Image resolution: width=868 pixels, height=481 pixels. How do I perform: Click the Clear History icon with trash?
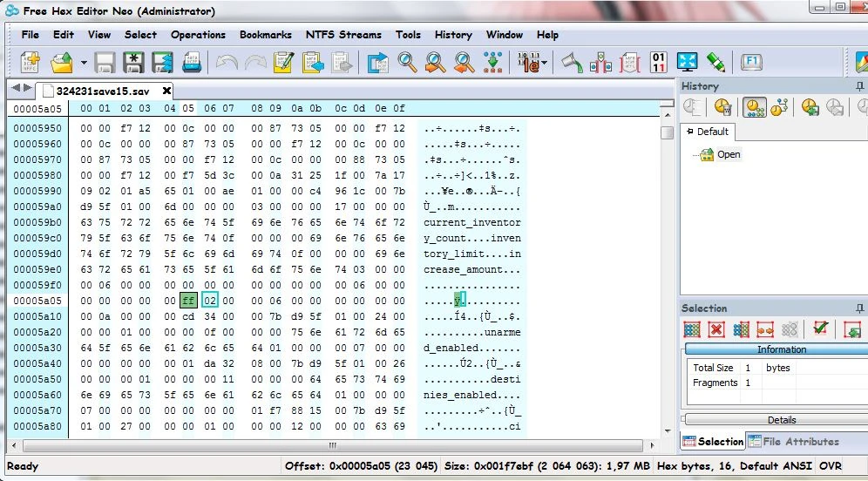click(722, 107)
